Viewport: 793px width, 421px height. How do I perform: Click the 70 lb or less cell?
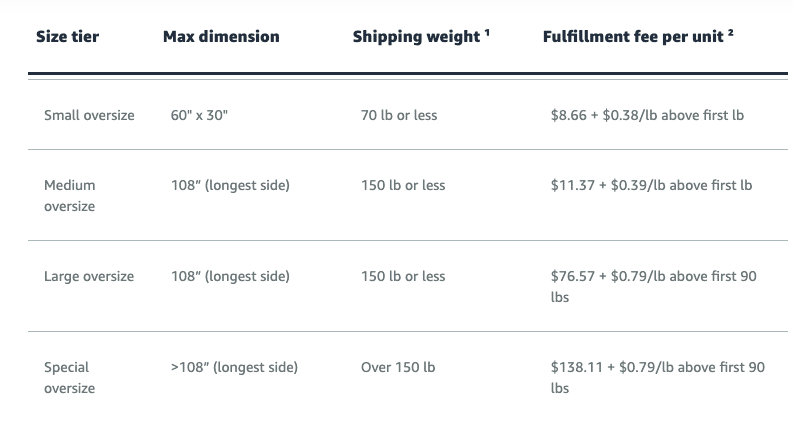(x=399, y=115)
